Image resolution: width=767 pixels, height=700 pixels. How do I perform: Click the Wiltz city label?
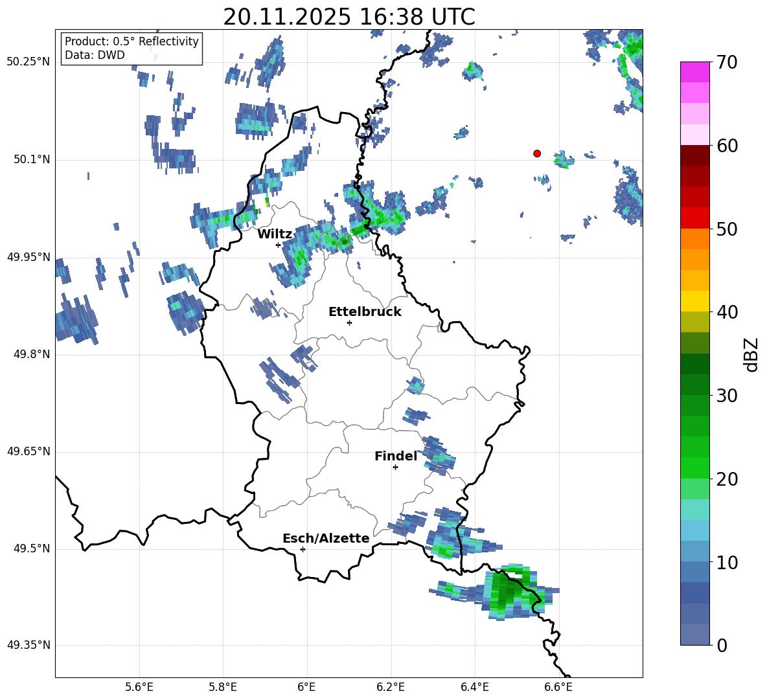275,234
